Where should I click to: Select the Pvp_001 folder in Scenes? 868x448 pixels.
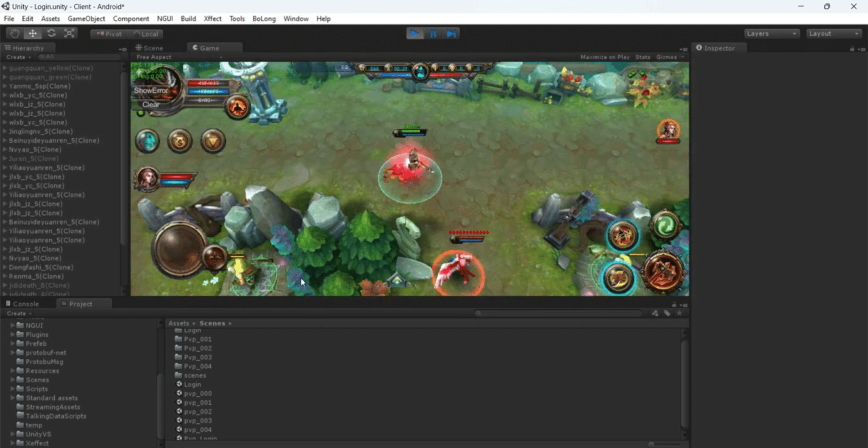pos(198,339)
